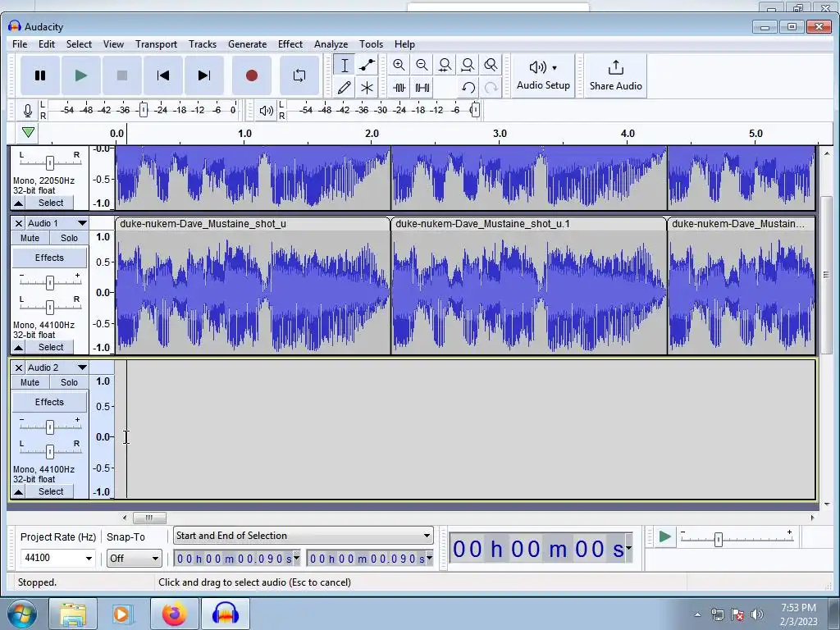Viewport: 840px width, 630px height.
Task: Close the Audio 1 track
Action: 18,223
